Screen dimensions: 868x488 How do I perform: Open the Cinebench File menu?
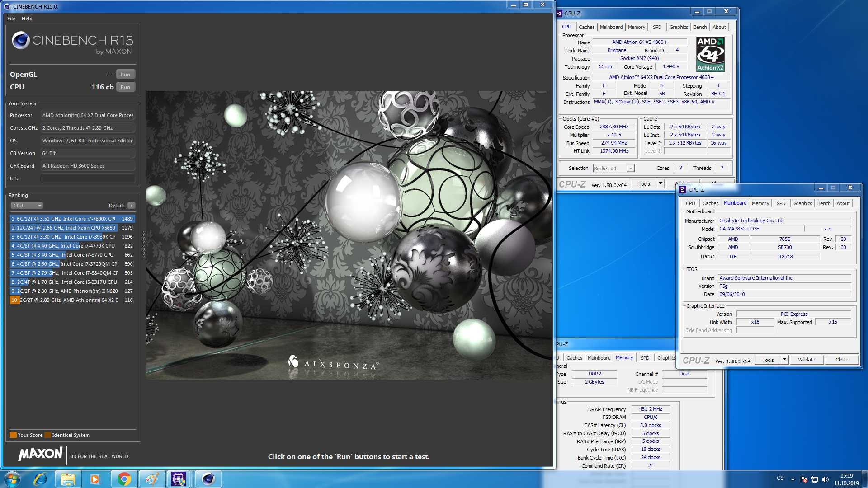pos(11,19)
